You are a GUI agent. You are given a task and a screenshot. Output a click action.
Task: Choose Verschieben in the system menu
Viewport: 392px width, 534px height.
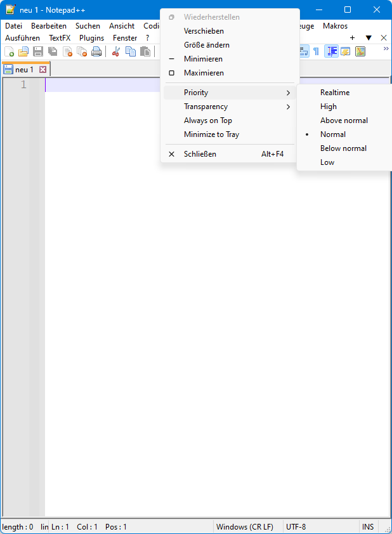coord(230,31)
